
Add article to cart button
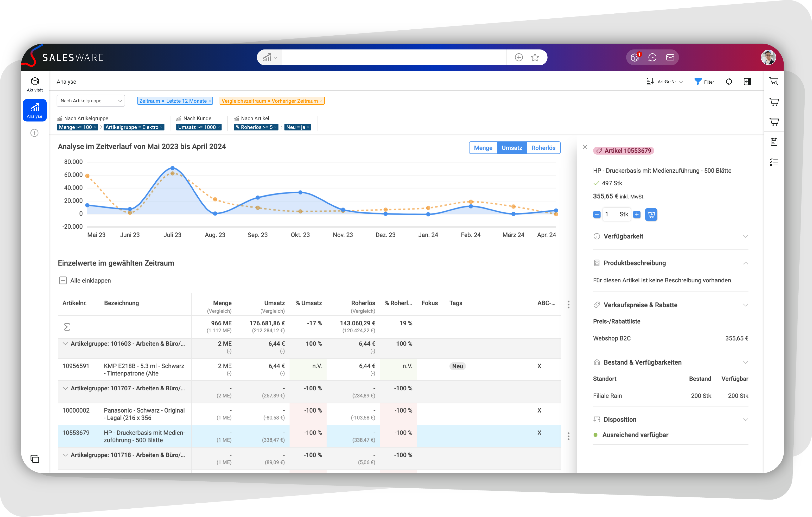(x=651, y=214)
